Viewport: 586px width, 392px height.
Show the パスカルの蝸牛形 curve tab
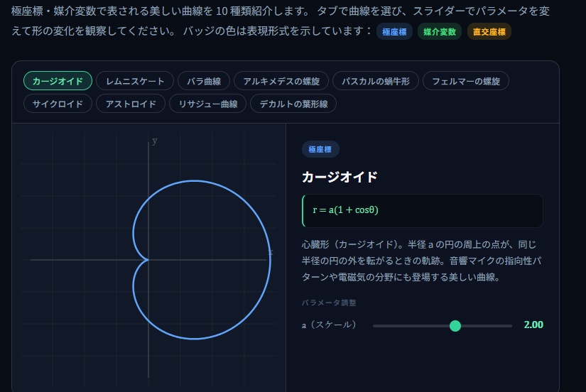point(376,81)
